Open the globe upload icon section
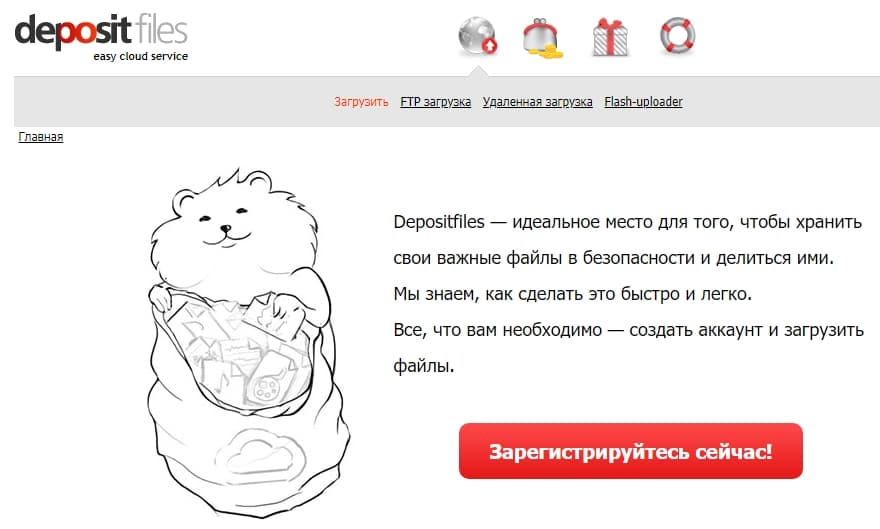 (478, 36)
